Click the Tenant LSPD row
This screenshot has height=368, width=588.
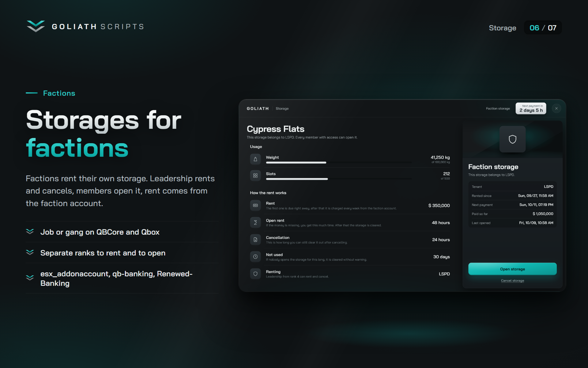[512, 186]
